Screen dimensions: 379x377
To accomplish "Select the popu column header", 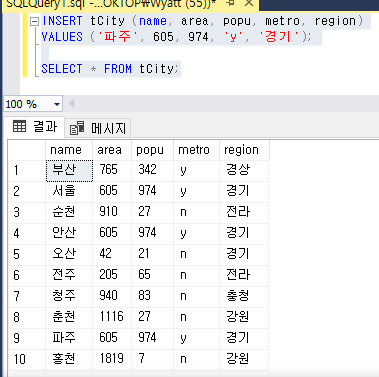I will click(x=152, y=150).
